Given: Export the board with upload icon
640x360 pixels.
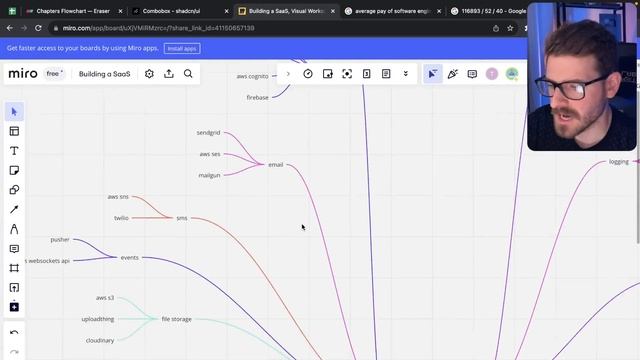Looking at the screenshot, I should coord(169,74).
